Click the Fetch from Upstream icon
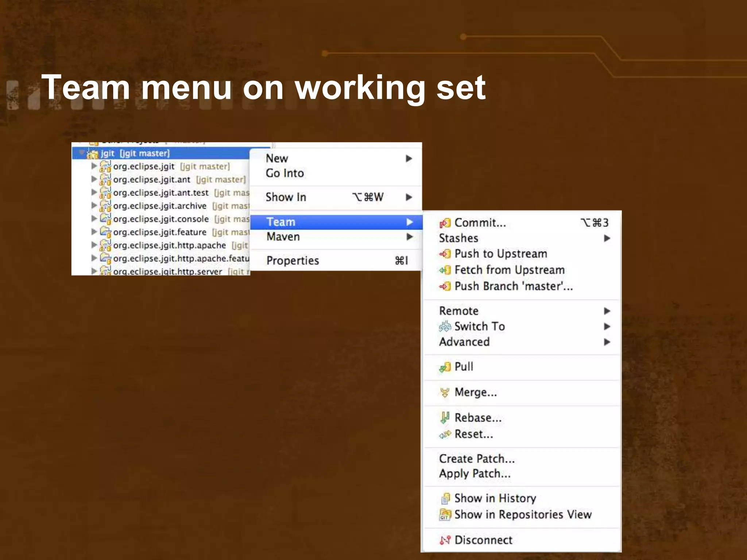This screenshot has width=747, height=560. click(445, 270)
